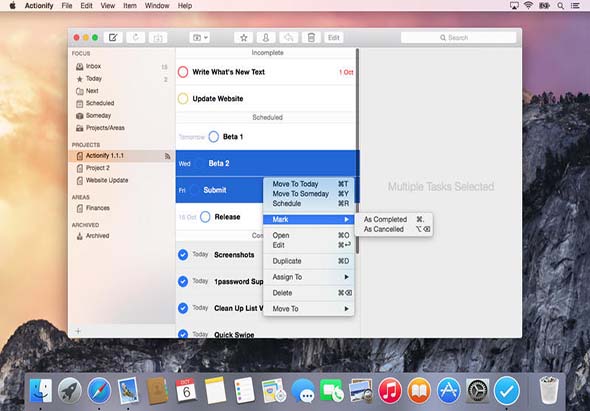Choose Duplicate in context menu

pos(308,261)
